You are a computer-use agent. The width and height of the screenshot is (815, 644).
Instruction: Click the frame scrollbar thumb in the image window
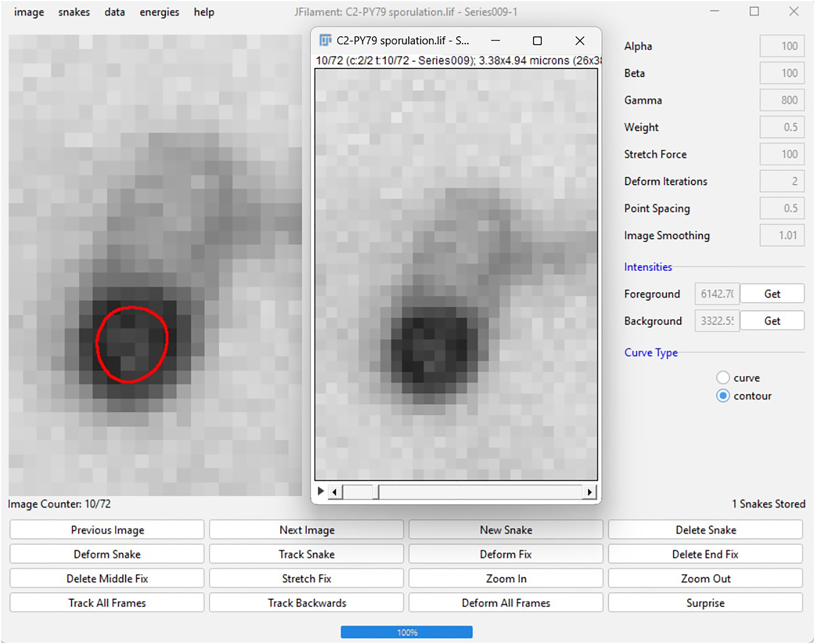click(376, 492)
